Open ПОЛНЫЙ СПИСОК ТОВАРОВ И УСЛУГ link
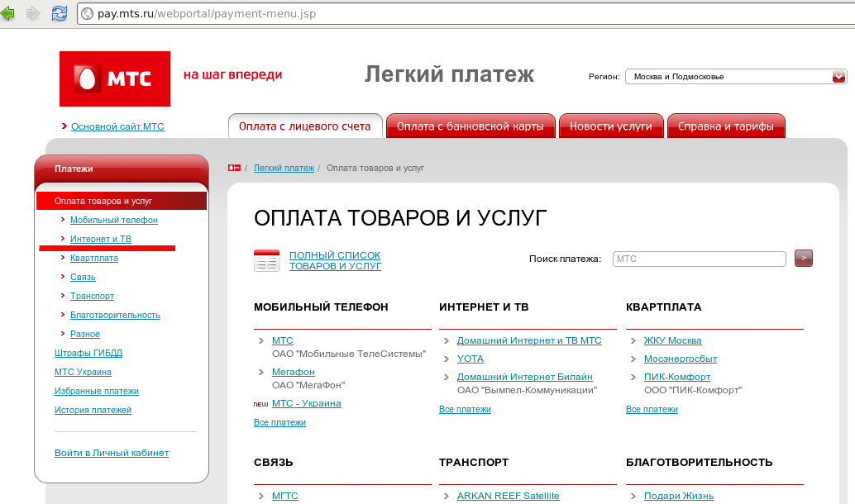855x504 pixels. pos(335,260)
